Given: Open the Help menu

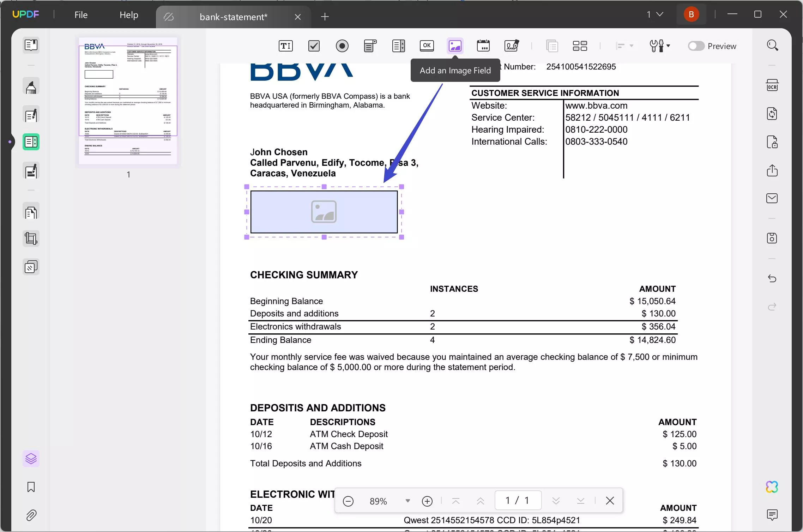Looking at the screenshot, I should click(x=129, y=15).
